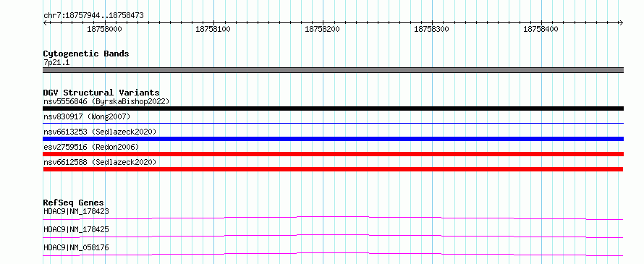
Task: Open nsv6613253 (Sedlazeck2020) variant label
Action: click(x=100, y=132)
